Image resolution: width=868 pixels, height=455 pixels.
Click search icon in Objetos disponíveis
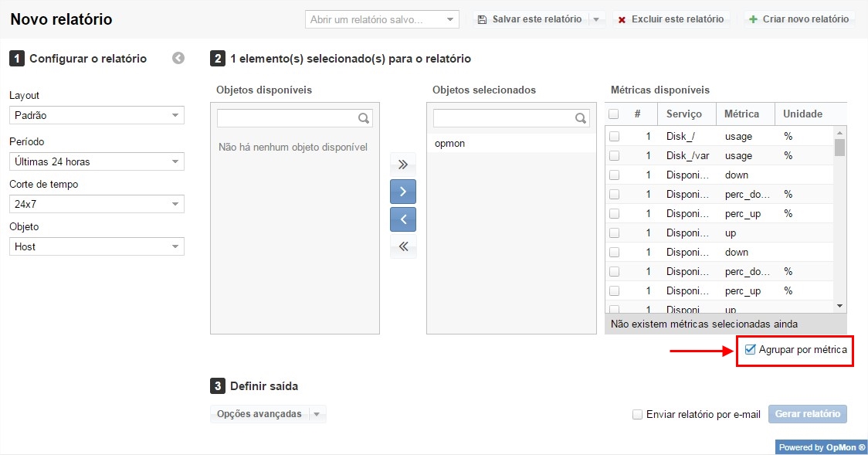[x=364, y=118]
